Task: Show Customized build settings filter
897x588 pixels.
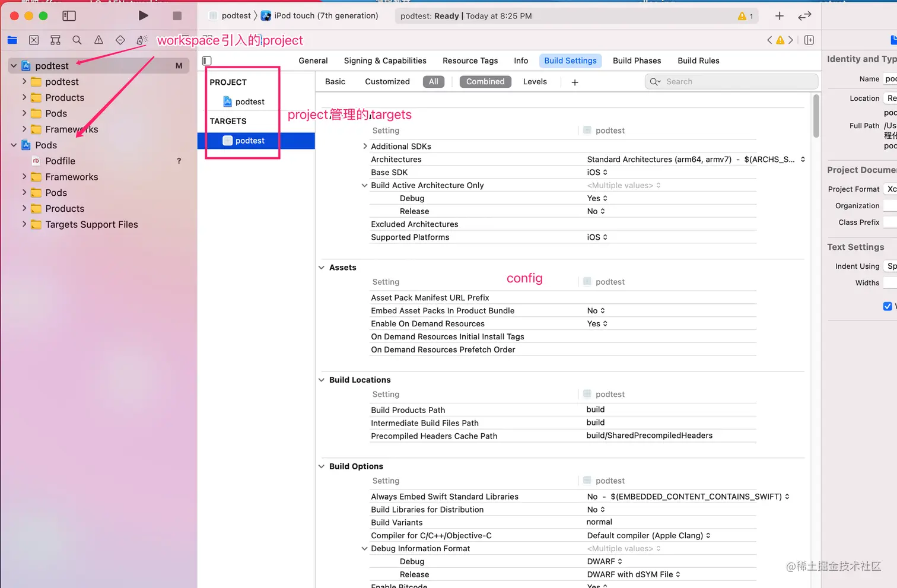Action: [x=387, y=81]
